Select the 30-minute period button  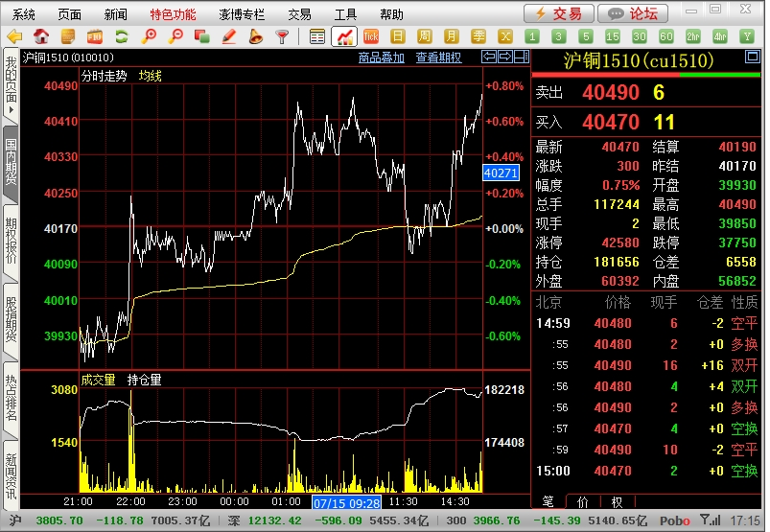tap(640, 36)
